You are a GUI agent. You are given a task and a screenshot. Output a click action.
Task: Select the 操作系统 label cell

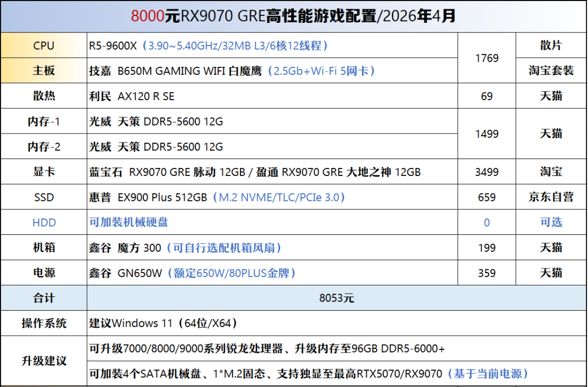tap(44, 323)
